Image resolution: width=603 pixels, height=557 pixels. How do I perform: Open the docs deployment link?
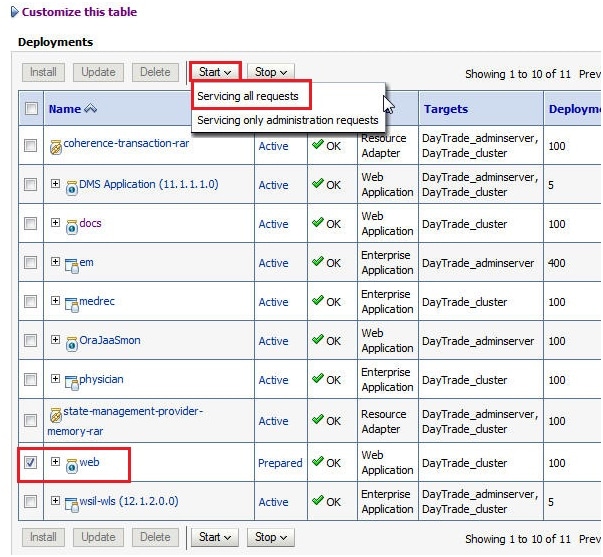coord(90,223)
